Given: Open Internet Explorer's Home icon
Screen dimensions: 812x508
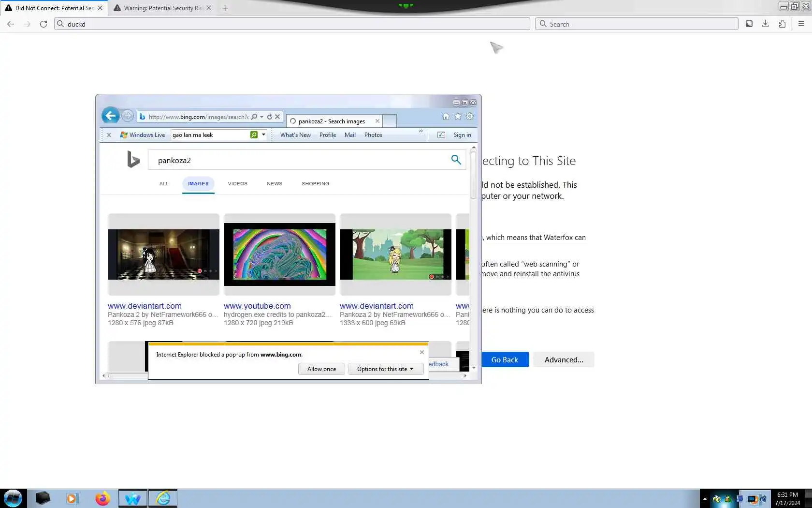Looking at the screenshot, I should (446, 116).
